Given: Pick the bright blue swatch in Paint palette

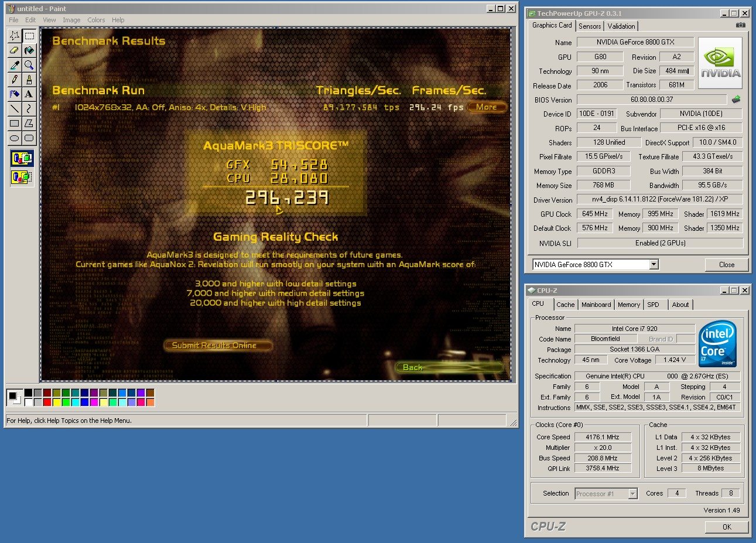Looking at the screenshot, I should click(x=85, y=402).
